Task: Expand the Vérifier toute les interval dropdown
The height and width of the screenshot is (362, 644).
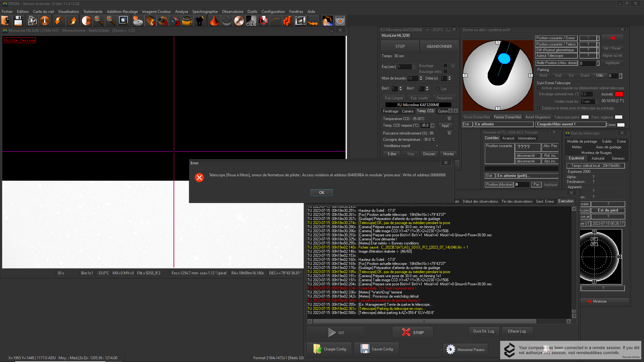Action: click(x=597, y=101)
